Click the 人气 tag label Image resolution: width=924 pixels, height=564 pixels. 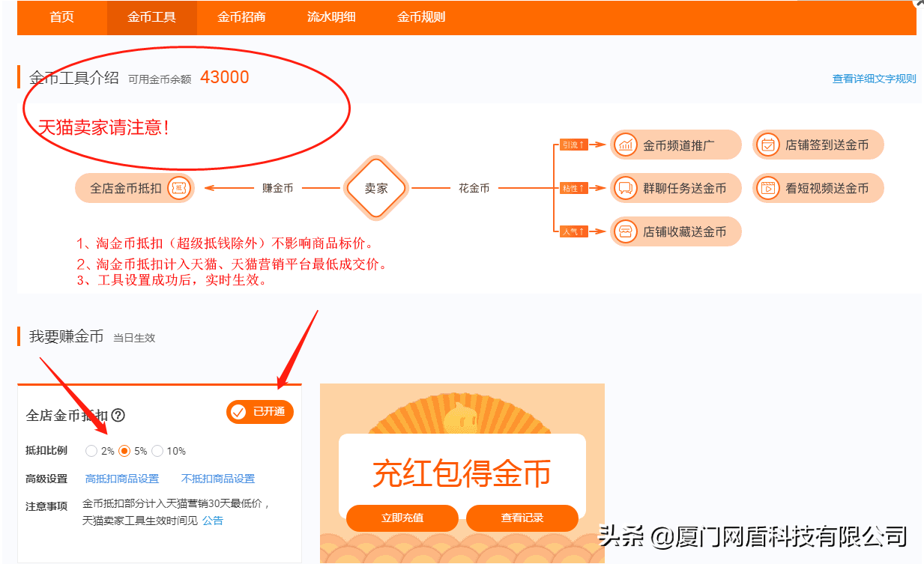click(574, 231)
